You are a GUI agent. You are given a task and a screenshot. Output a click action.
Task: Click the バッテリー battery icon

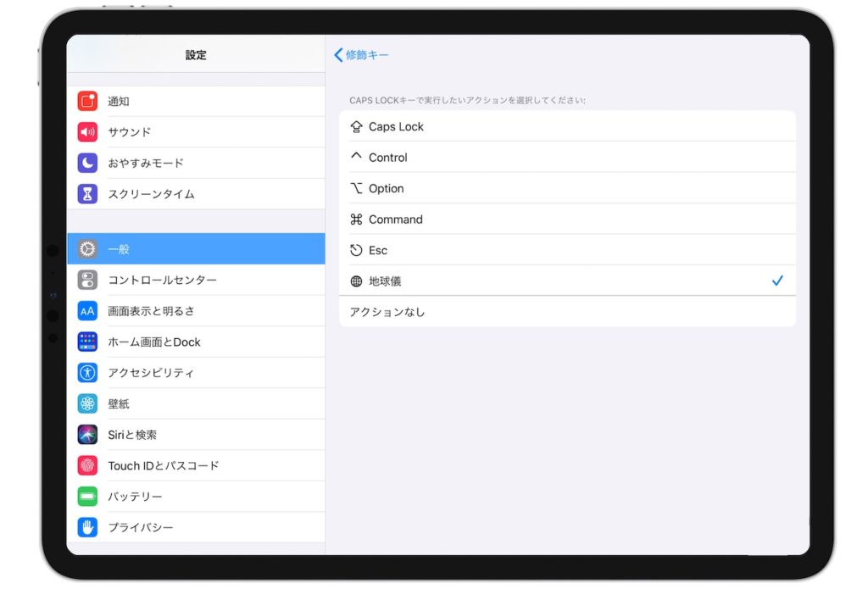click(87, 496)
